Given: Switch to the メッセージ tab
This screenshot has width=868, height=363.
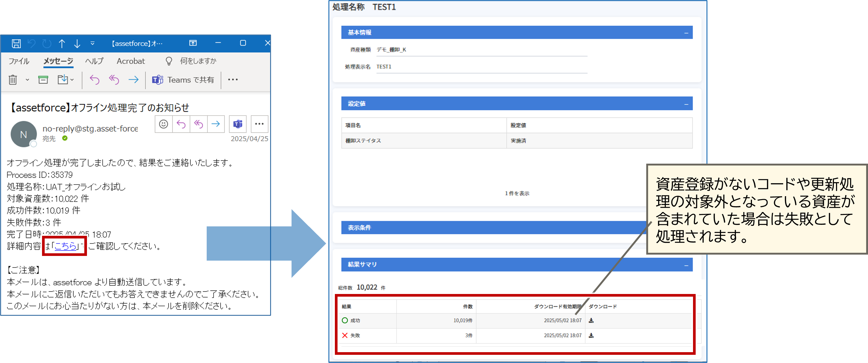Looking at the screenshot, I should pyautogui.click(x=58, y=61).
